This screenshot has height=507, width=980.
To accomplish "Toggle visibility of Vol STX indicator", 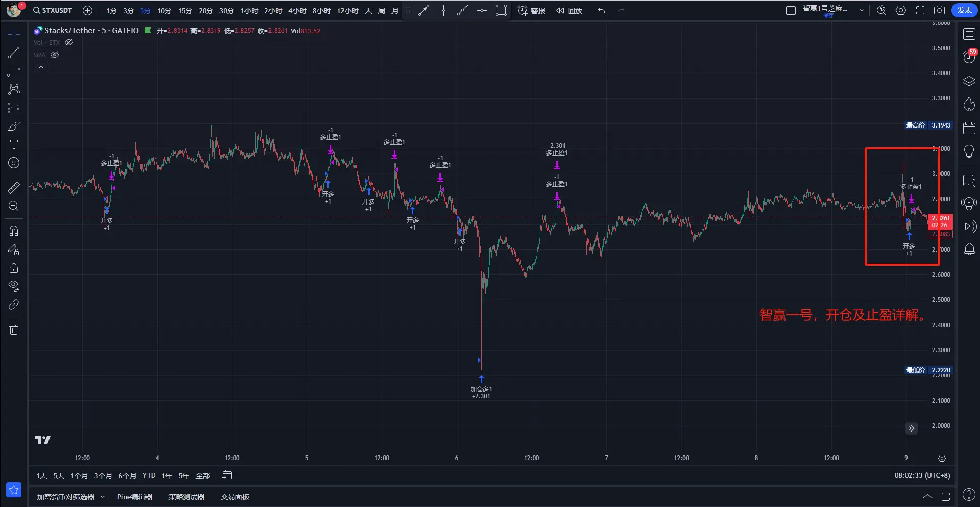I will 69,43.
